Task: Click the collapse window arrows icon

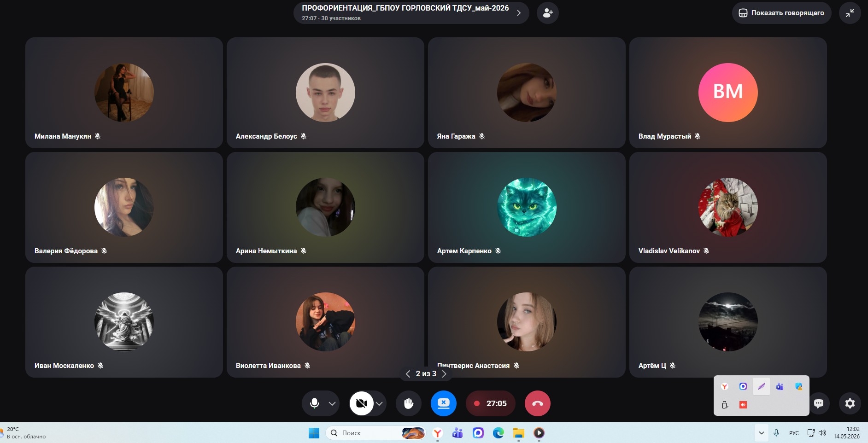Action: pos(850,13)
